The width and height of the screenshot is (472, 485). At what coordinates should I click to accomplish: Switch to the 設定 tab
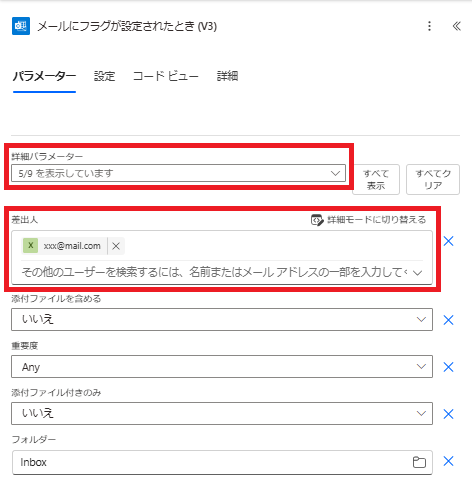point(104,76)
